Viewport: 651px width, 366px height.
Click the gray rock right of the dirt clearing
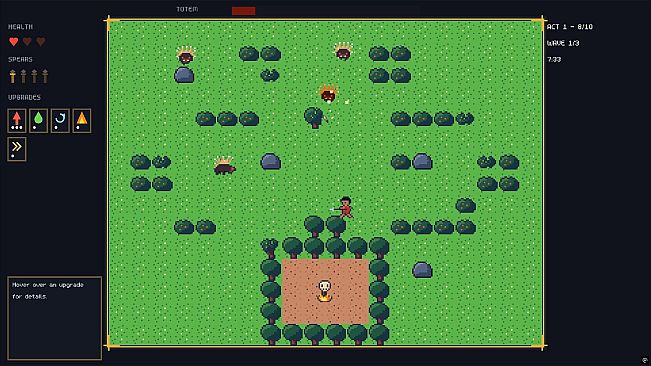coord(422,270)
